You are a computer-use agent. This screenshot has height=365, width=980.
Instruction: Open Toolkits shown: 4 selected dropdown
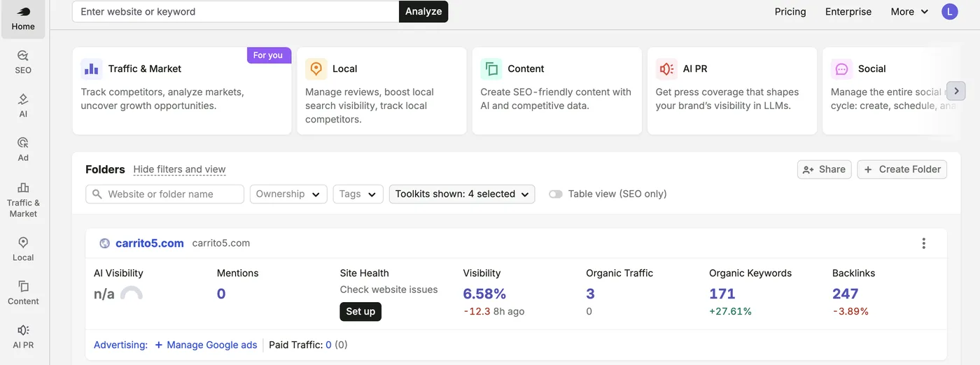tap(462, 194)
